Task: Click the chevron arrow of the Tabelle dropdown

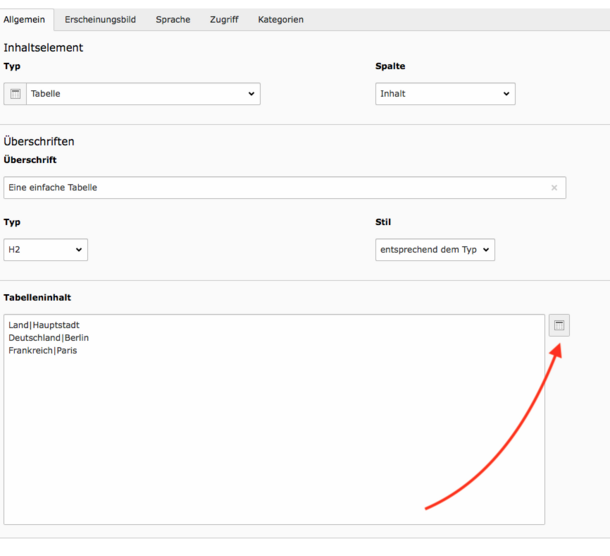Action: click(251, 94)
